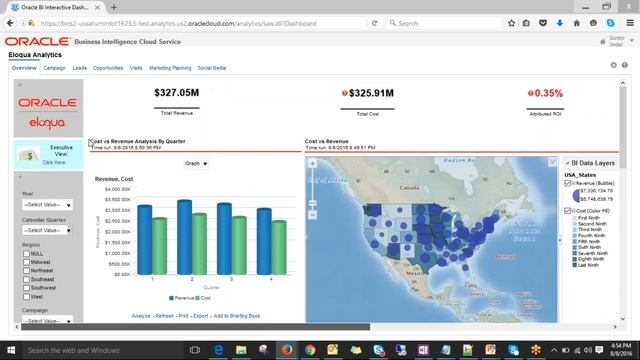
Task: Click the Analyze link under the chart
Action: [141, 316]
